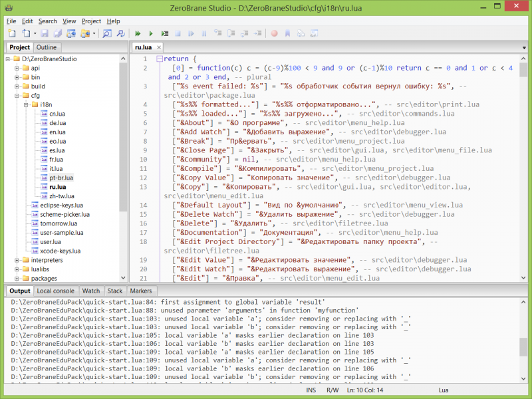The height and width of the screenshot is (399, 532).
Task: Open the File menu
Action: coord(11,21)
